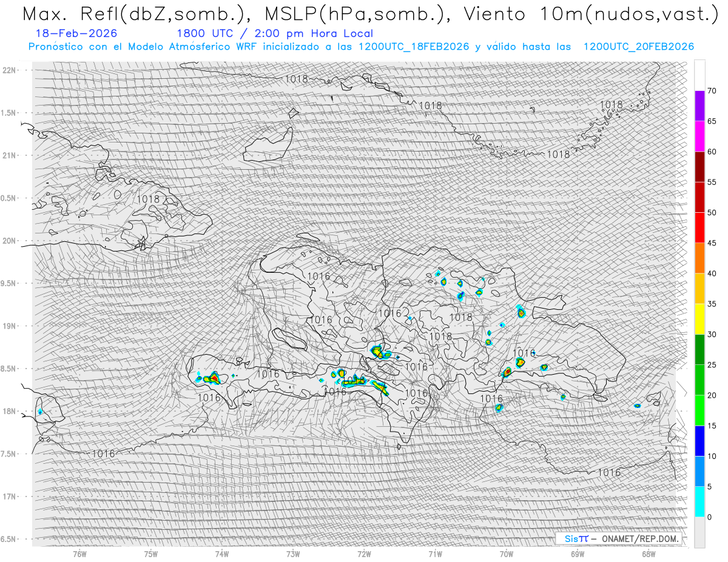
Task: Click the '71W' longitude axis label
Action: click(436, 554)
